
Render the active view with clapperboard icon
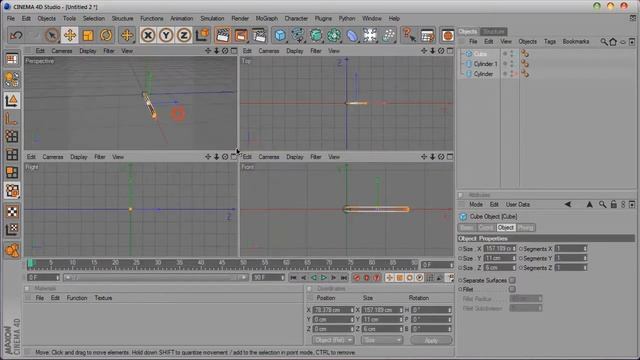click(222, 36)
